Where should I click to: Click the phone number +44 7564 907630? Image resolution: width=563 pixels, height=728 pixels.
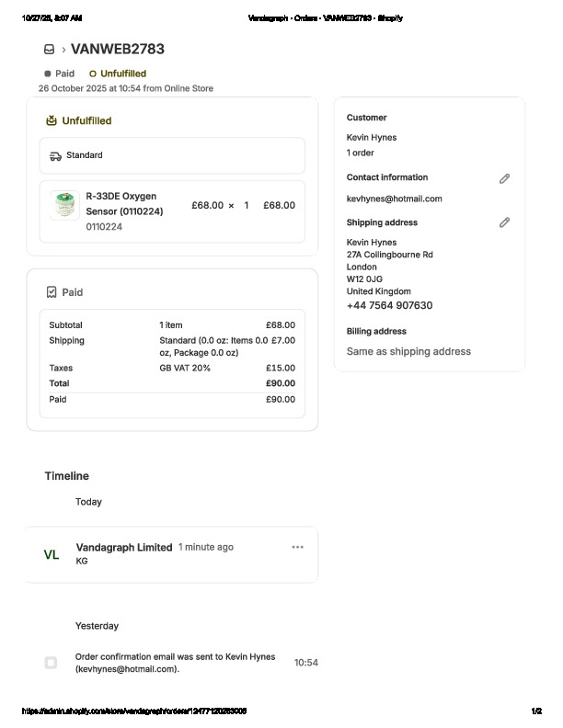click(x=389, y=306)
